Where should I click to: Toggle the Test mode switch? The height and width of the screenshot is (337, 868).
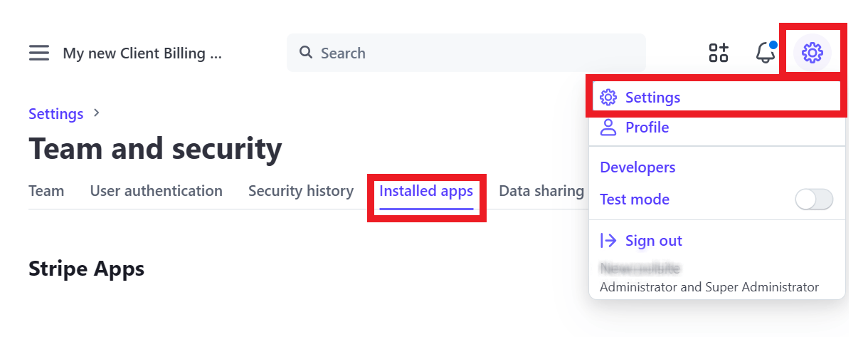[x=813, y=199]
